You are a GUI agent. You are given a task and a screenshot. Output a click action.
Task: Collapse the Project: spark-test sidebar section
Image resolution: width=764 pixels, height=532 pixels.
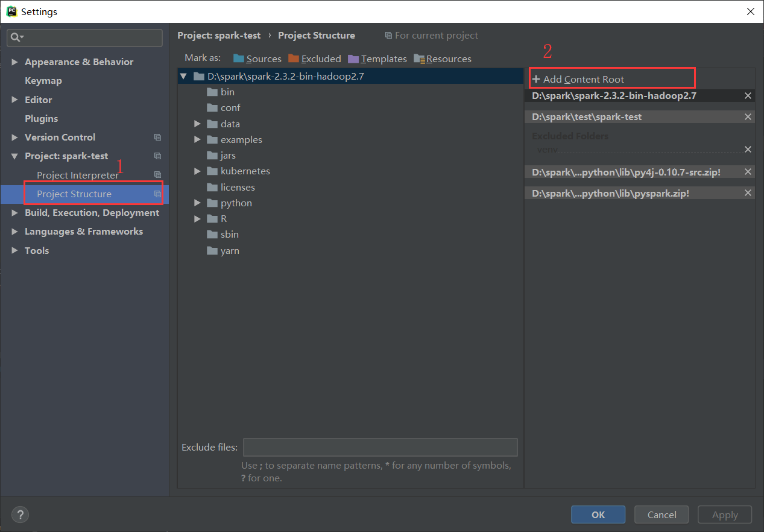(14, 156)
